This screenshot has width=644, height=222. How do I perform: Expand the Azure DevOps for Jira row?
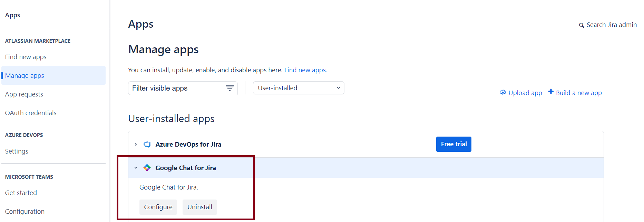(x=136, y=144)
